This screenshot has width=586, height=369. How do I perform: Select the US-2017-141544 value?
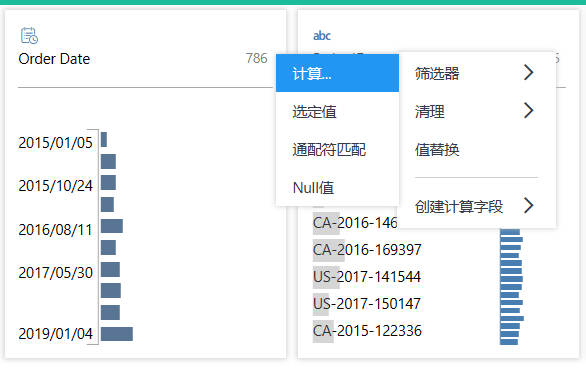[x=367, y=277]
